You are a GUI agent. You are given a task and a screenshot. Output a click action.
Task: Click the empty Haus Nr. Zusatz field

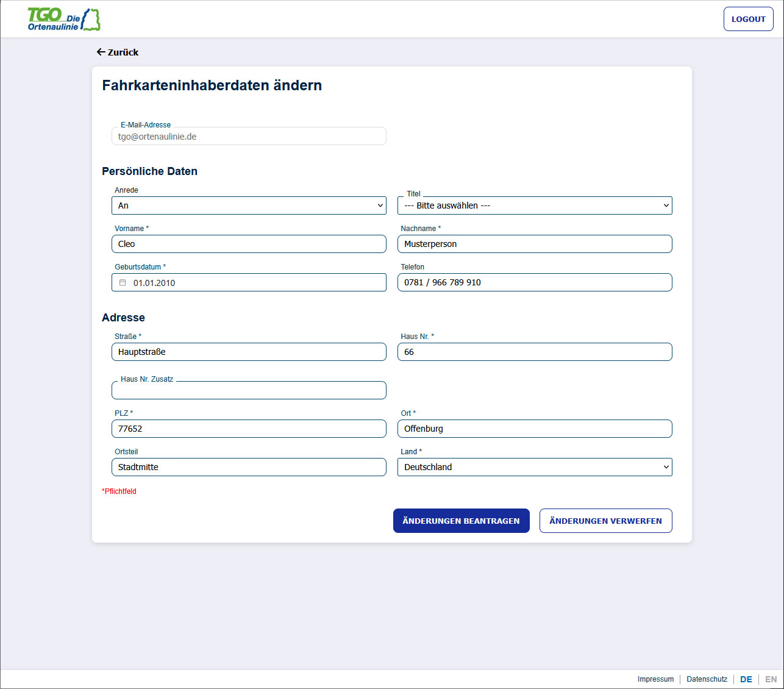coord(249,390)
